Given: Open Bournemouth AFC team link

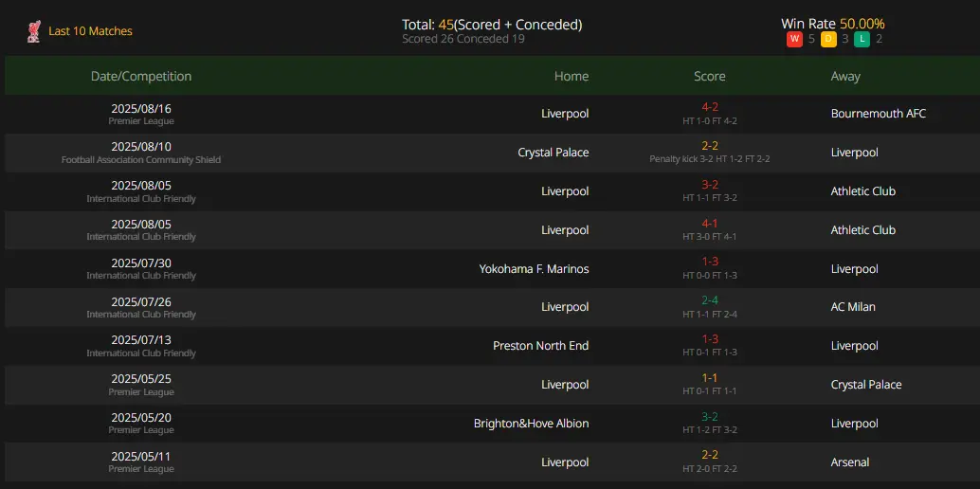Looking at the screenshot, I should click(879, 114).
